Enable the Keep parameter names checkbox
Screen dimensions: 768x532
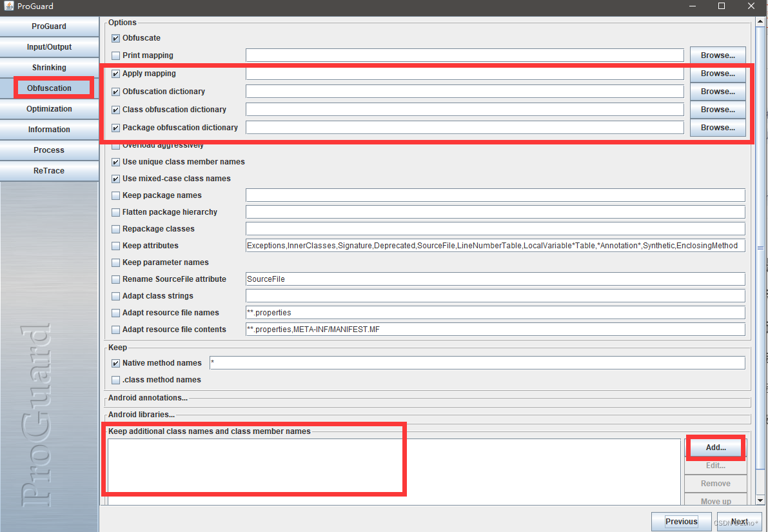115,262
